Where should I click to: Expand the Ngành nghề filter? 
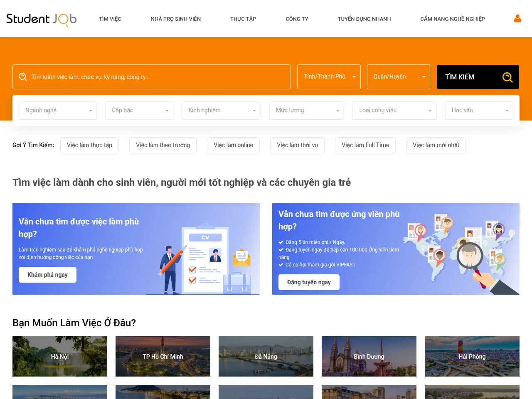(x=58, y=111)
